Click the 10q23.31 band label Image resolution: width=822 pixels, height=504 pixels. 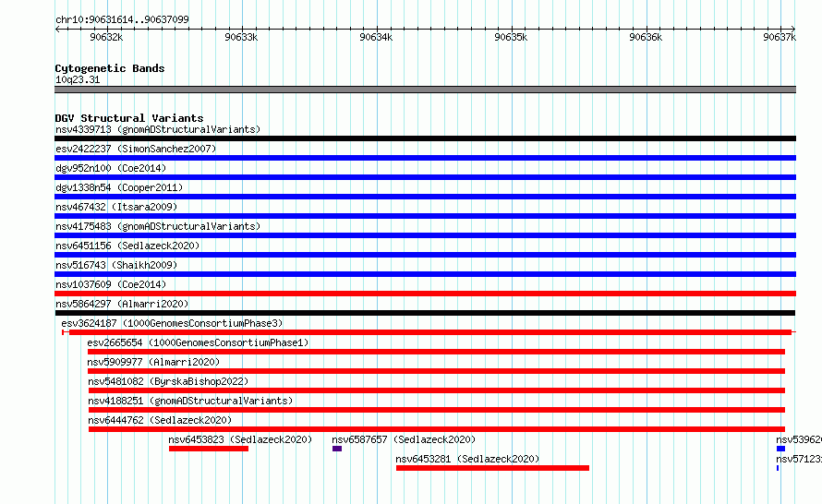point(78,79)
